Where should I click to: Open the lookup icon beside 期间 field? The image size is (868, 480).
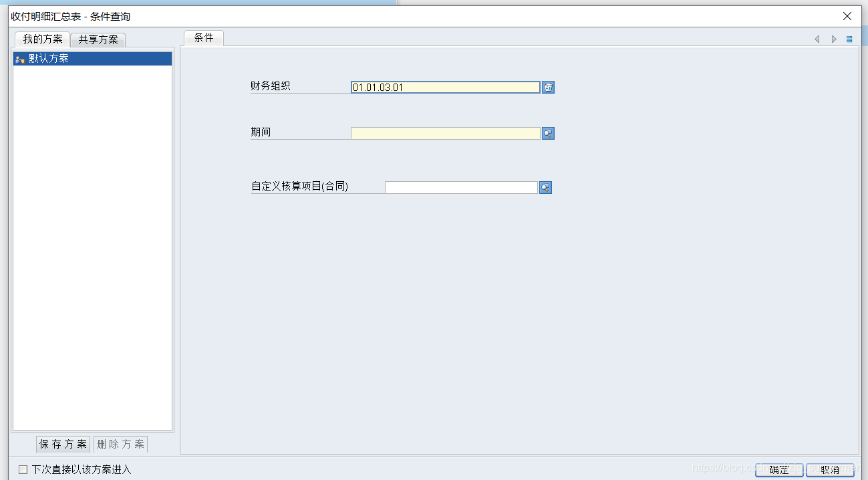pyautogui.click(x=548, y=133)
